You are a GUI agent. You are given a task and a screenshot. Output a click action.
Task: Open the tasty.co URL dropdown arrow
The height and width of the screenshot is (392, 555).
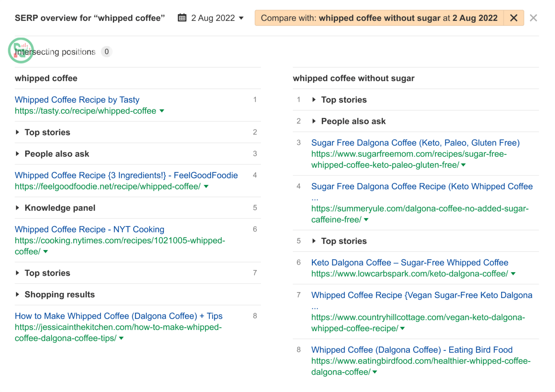[x=162, y=111]
